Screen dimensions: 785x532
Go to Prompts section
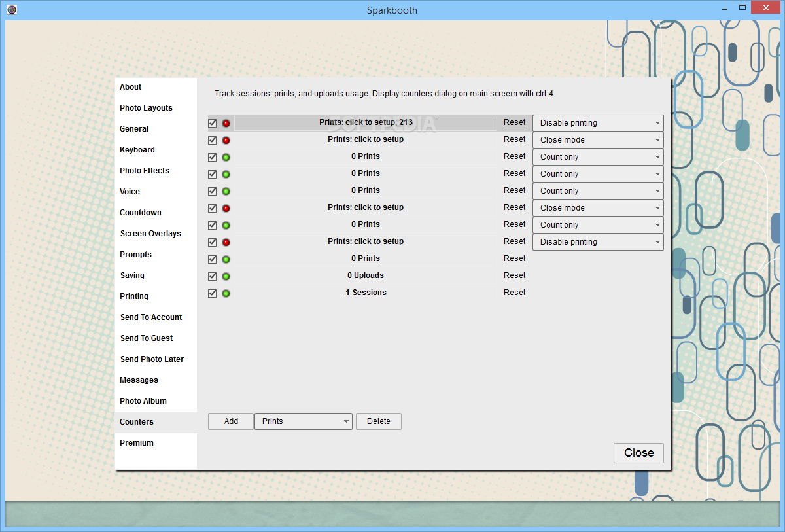point(156,255)
